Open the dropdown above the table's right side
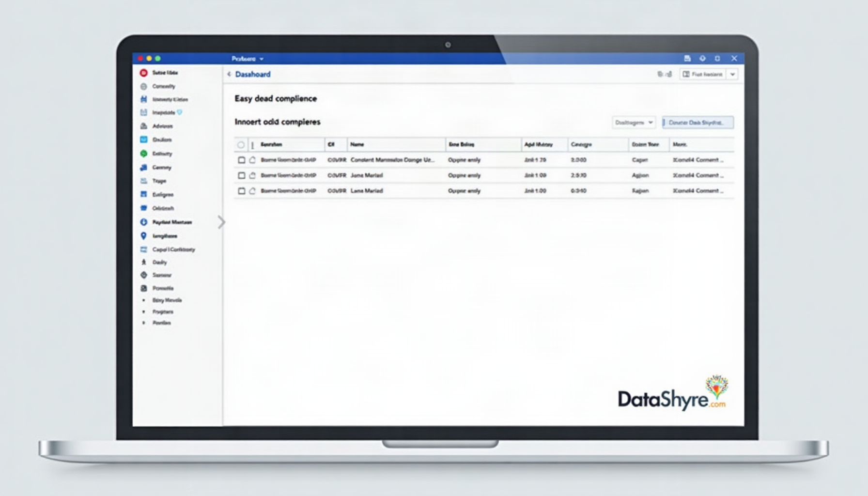Viewport: 868px width, 496px height. point(634,123)
